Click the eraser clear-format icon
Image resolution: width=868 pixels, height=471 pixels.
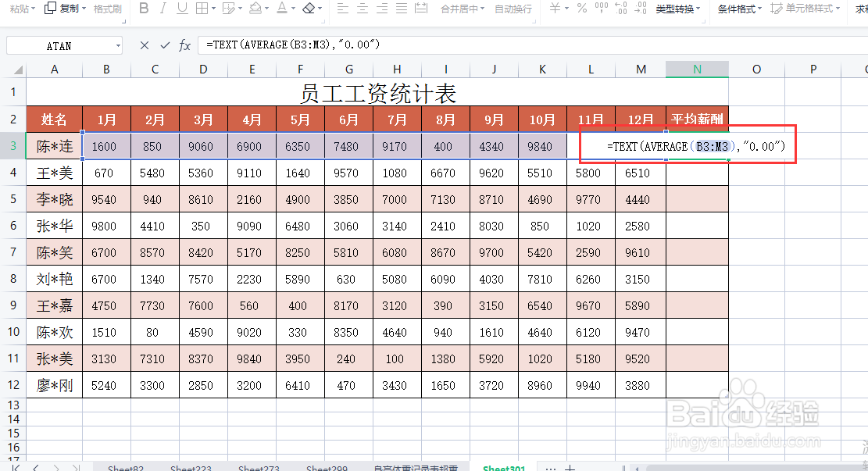(309, 9)
